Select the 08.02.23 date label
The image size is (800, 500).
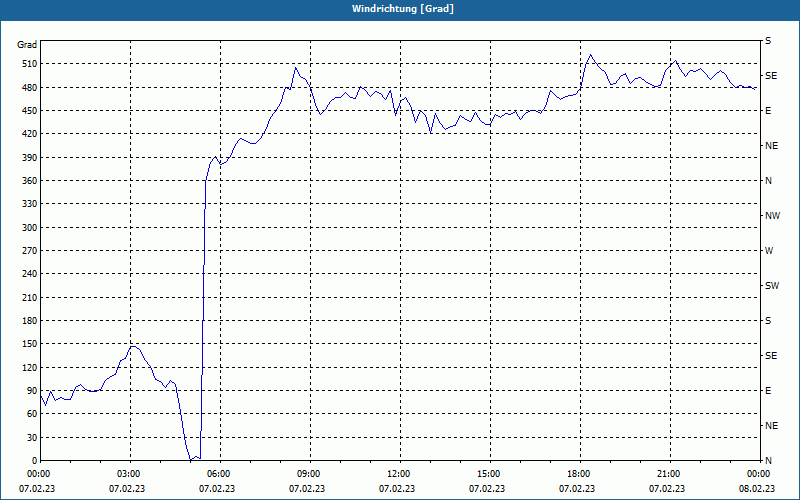click(757, 489)
